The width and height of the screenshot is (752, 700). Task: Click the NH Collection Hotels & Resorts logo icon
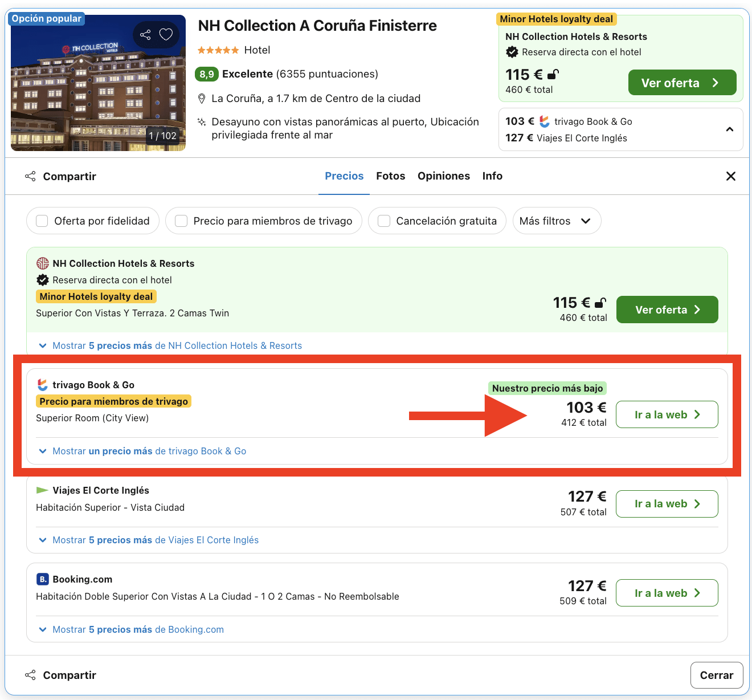43,263
